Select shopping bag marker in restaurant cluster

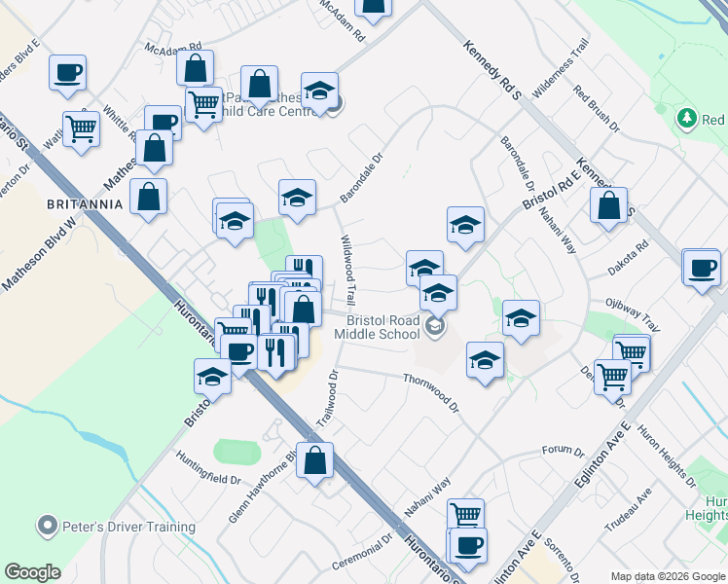click(x=303, y=311)
